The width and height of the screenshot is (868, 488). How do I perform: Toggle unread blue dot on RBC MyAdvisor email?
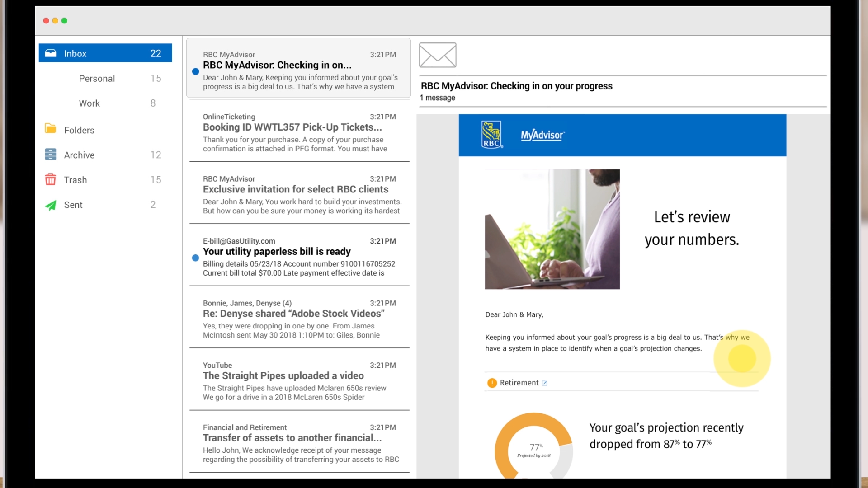coord(196,70)
